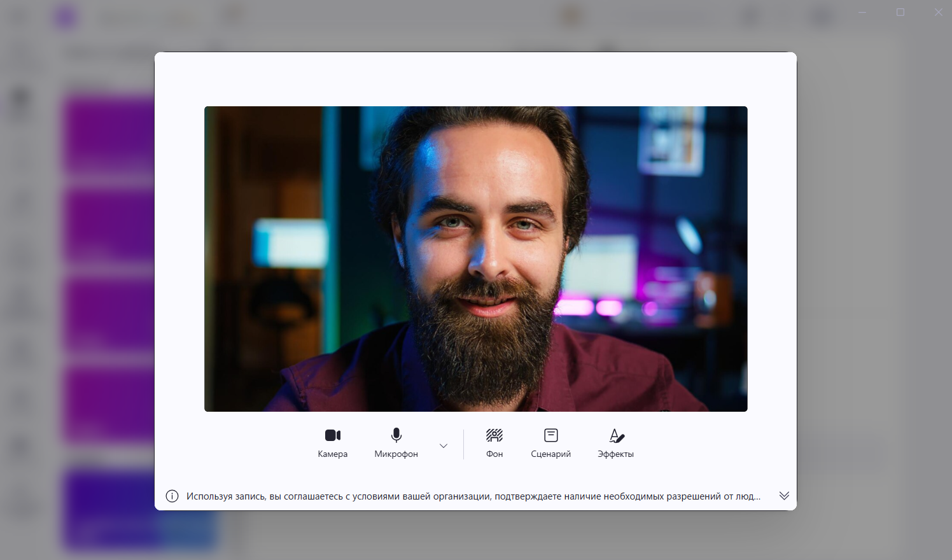Select the Фон text label
The height and width of the screenshot is (560, 952).
[494, 454]
